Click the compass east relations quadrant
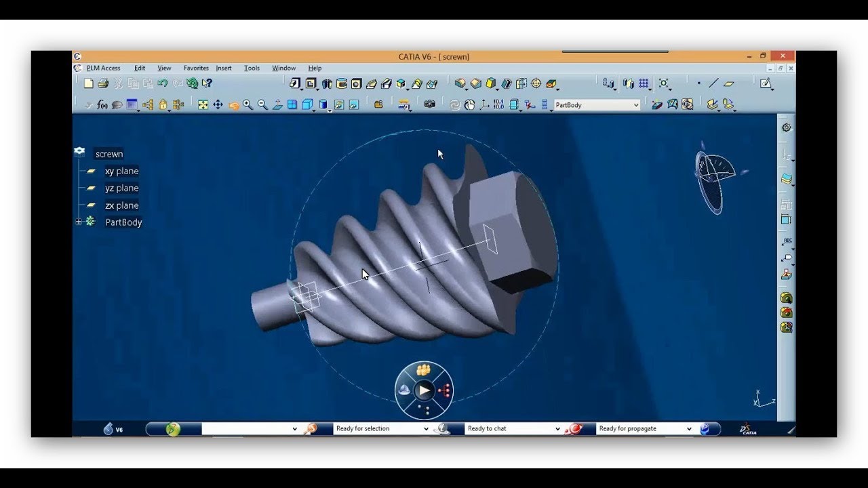 [x=444, y=390]
